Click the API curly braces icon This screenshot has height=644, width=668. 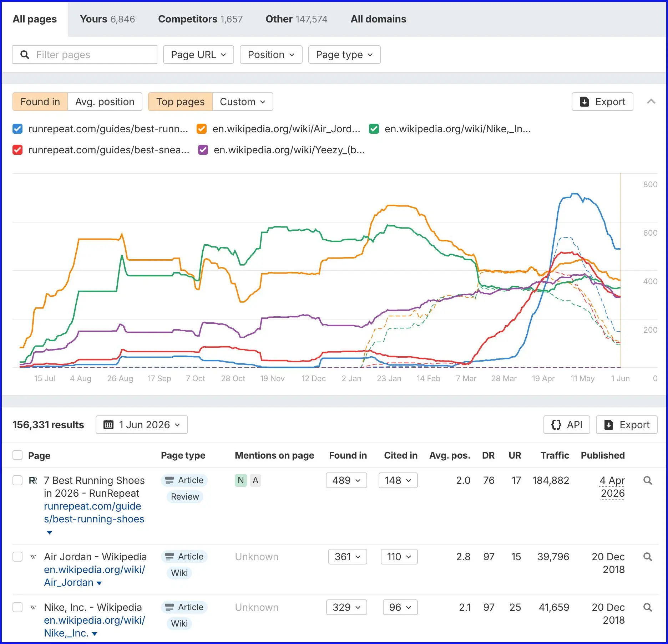556,425
